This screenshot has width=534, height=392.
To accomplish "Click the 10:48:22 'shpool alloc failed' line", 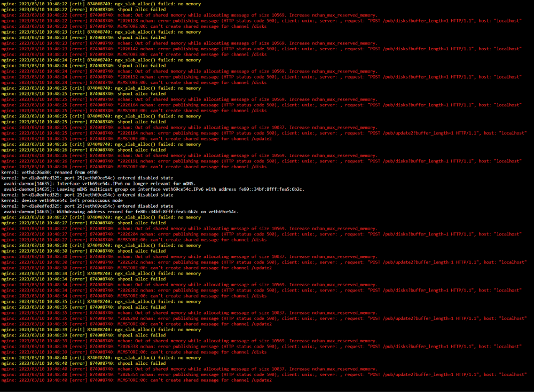I will click(x=83, y=10).
